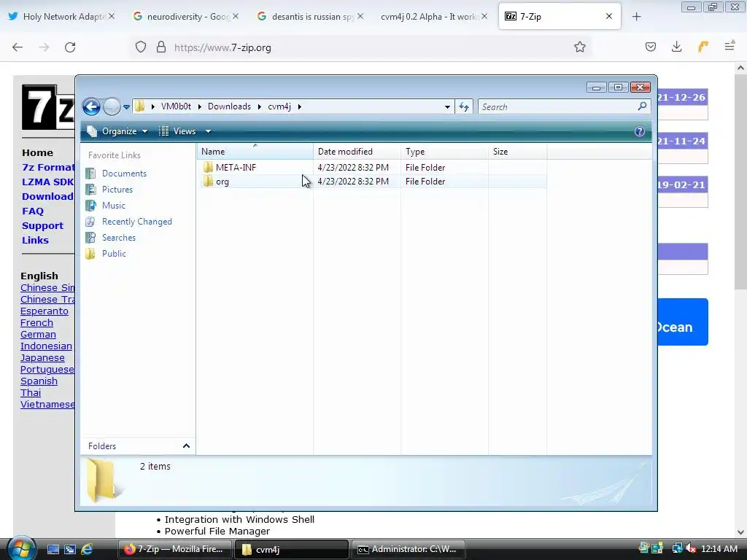
Task: Sort by the Type column header
Action: pyautogui.click(x=444, y=152)
